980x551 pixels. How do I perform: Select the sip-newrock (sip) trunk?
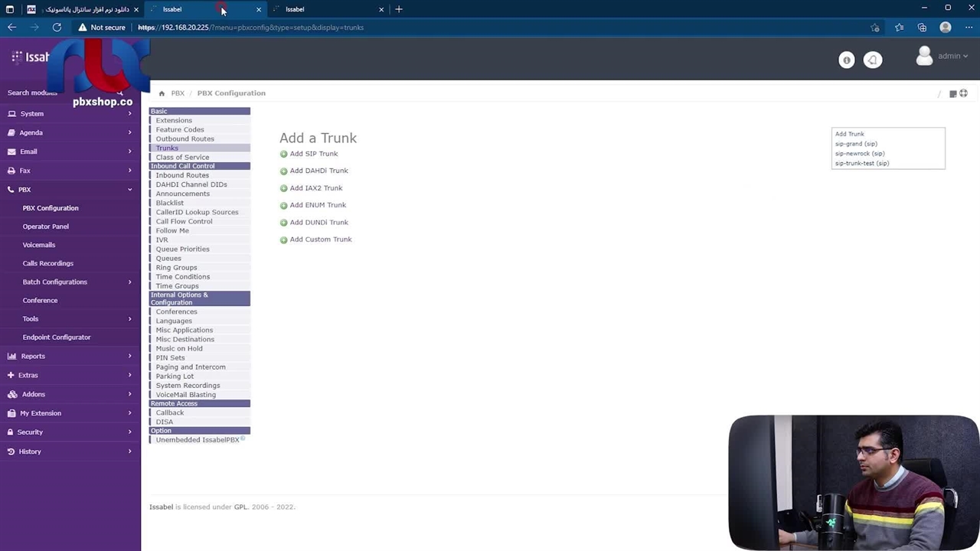coord(859,154)
